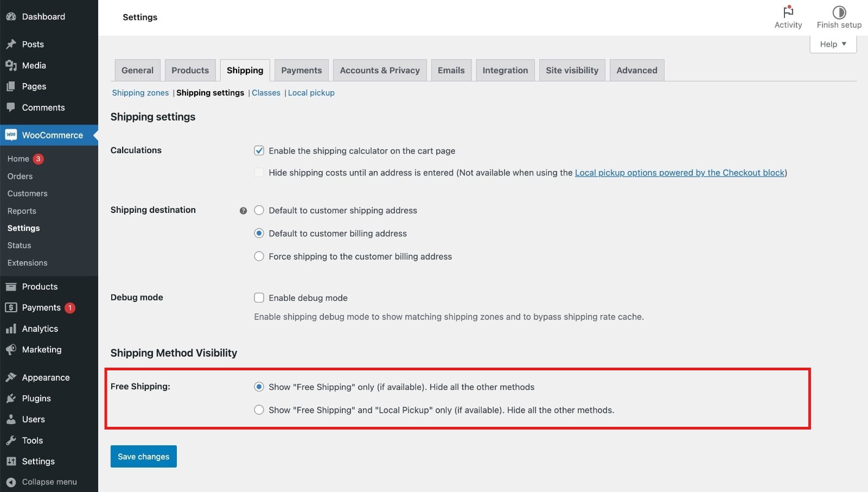The width and height of the screenshot is (868, 492).
Task: Click the Users person icon
Action: 11,419
